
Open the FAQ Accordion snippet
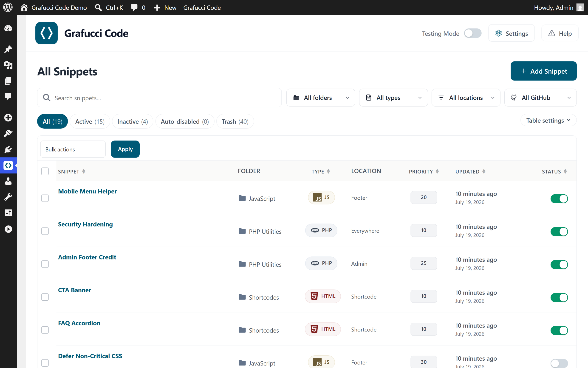click(79, 323)
